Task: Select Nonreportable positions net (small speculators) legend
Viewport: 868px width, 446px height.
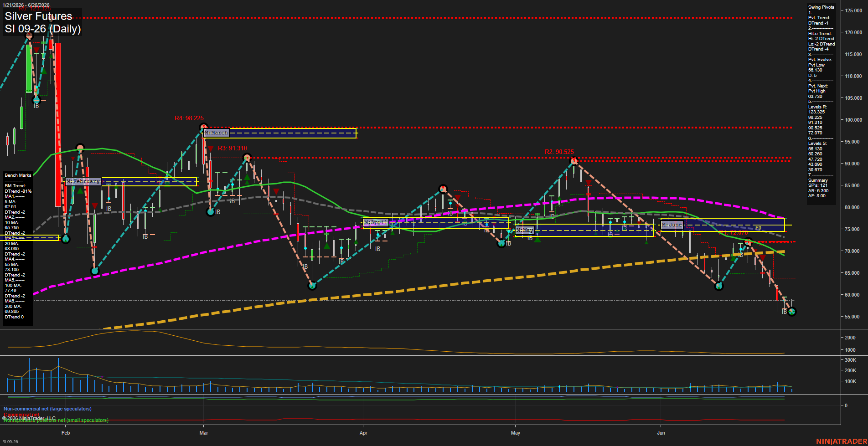Action: (x=56, y=420)
